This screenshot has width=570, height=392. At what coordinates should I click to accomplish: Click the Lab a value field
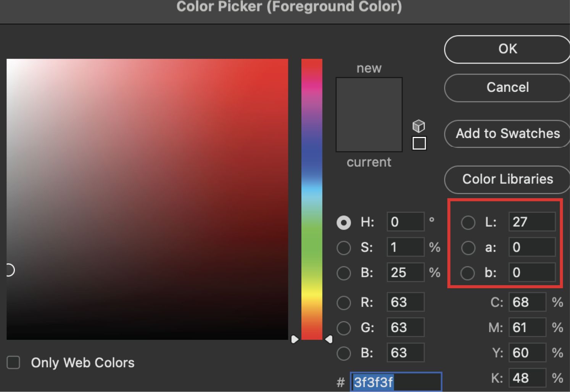tap(532, 247)
